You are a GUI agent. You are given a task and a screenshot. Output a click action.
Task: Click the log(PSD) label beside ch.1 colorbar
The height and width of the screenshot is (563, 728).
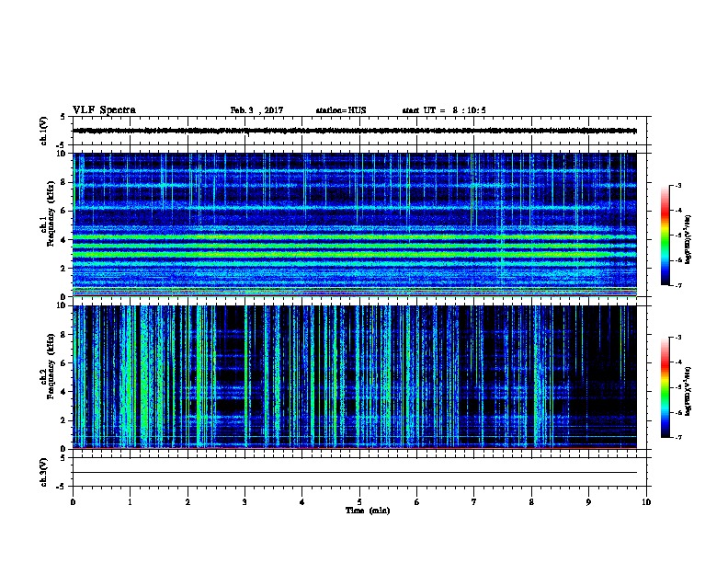tap(688, 240)
